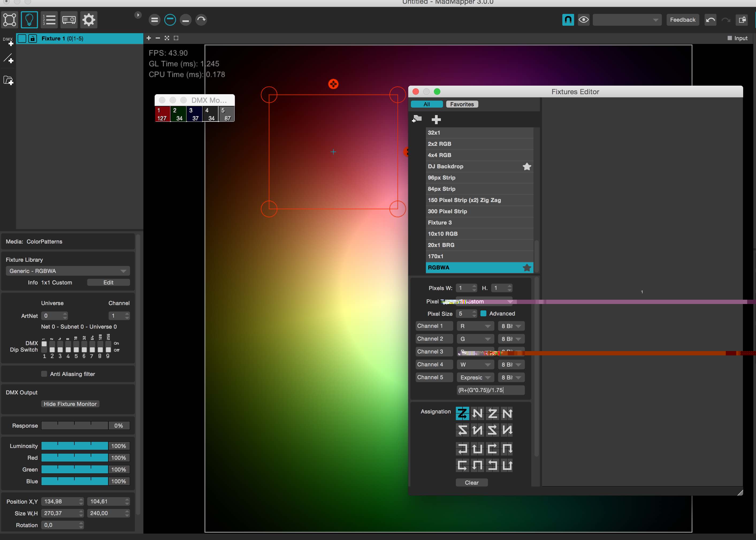Click the dashed square selection zoom icon
Screen dimensions: 756x540
[x=176, y=38]
